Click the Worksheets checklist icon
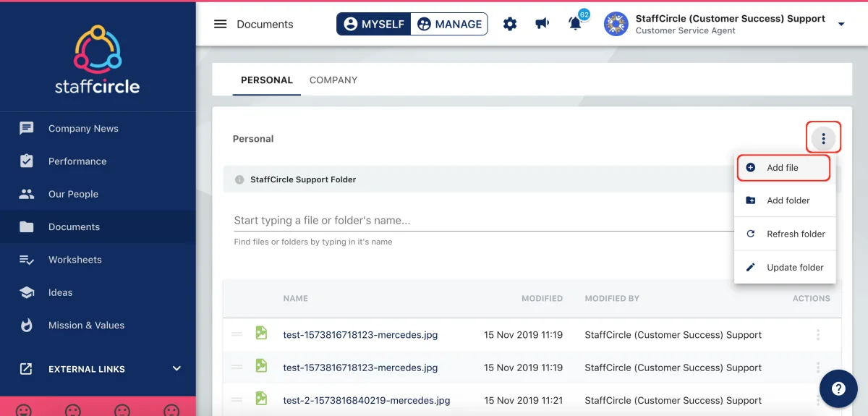868x416 pixels. pos(27,260)
